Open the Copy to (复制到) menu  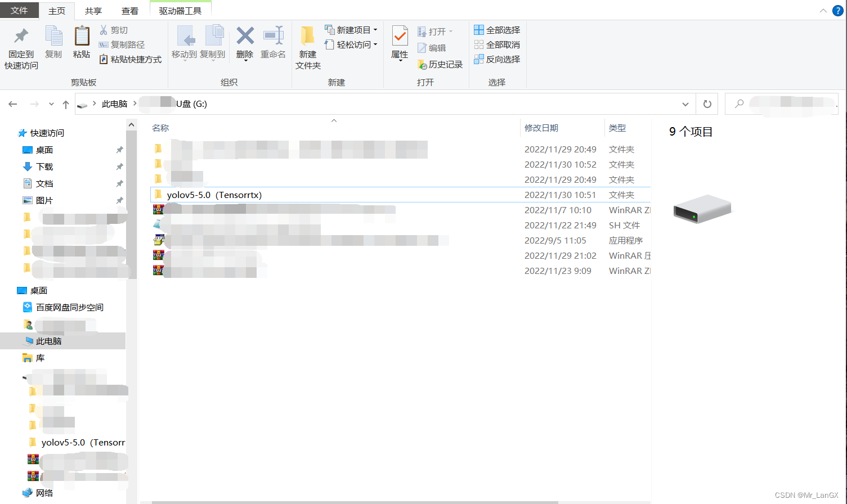click(x=213, y=43)
